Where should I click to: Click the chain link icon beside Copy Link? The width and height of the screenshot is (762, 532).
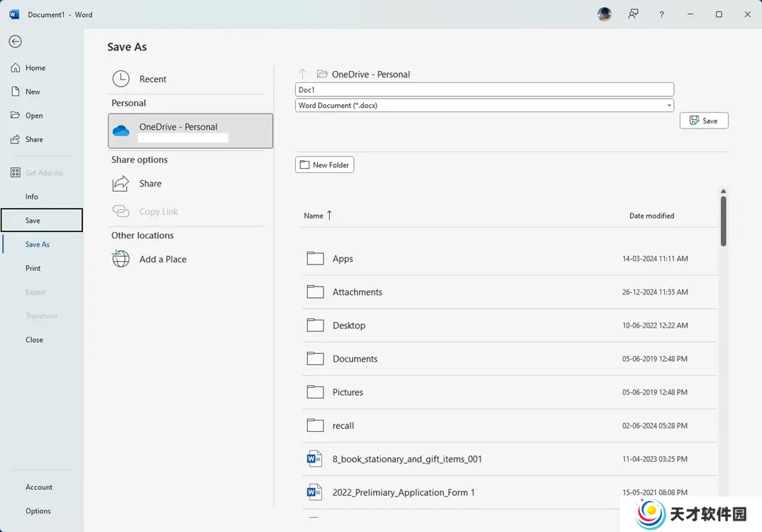click(x=121, y=211)
